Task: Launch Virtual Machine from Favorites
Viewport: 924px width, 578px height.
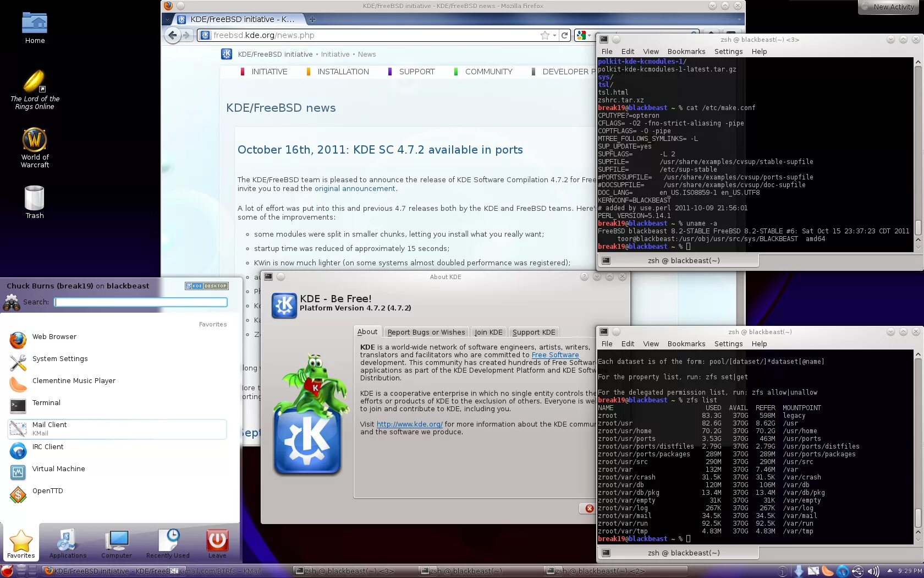Action: click(x=117, y=472)
